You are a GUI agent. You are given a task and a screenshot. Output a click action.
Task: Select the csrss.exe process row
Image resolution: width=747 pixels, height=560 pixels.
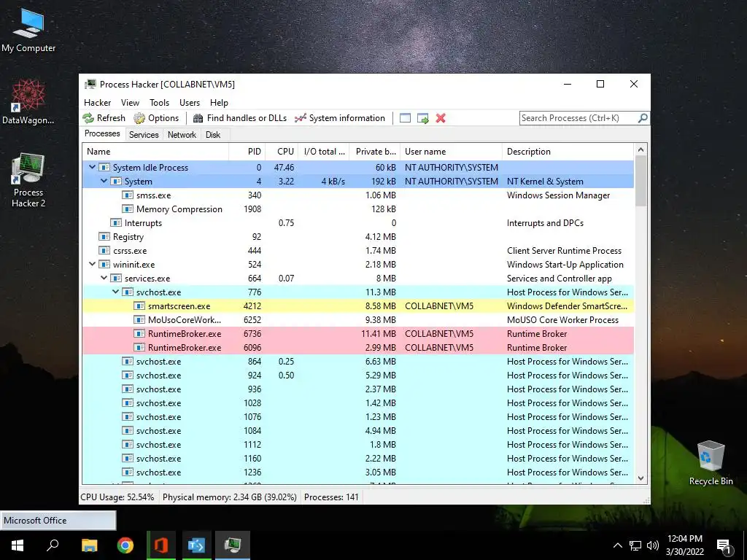tap(358, 251)
